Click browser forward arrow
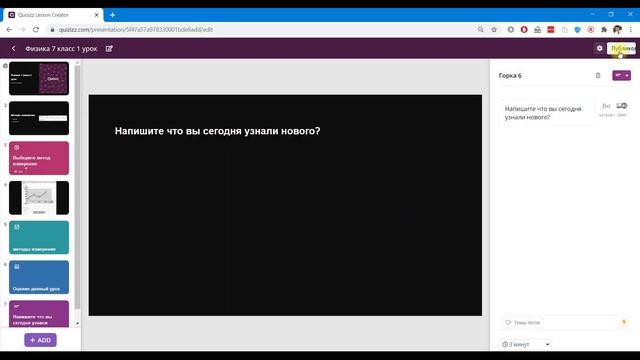 [22, 29]
